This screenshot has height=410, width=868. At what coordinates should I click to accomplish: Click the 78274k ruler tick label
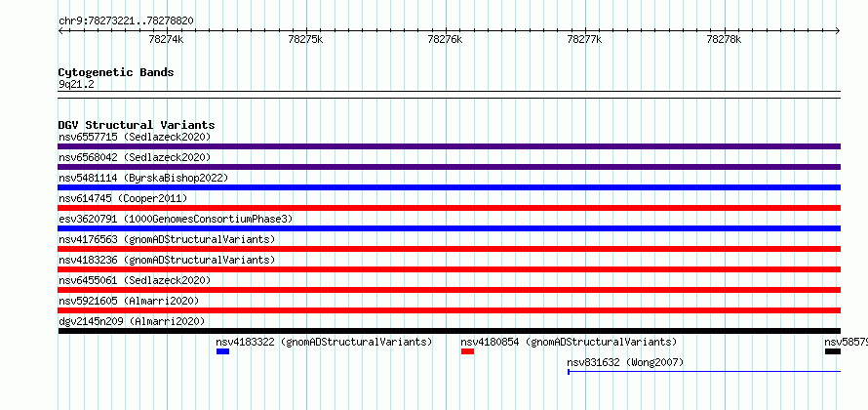coord(166,39)
